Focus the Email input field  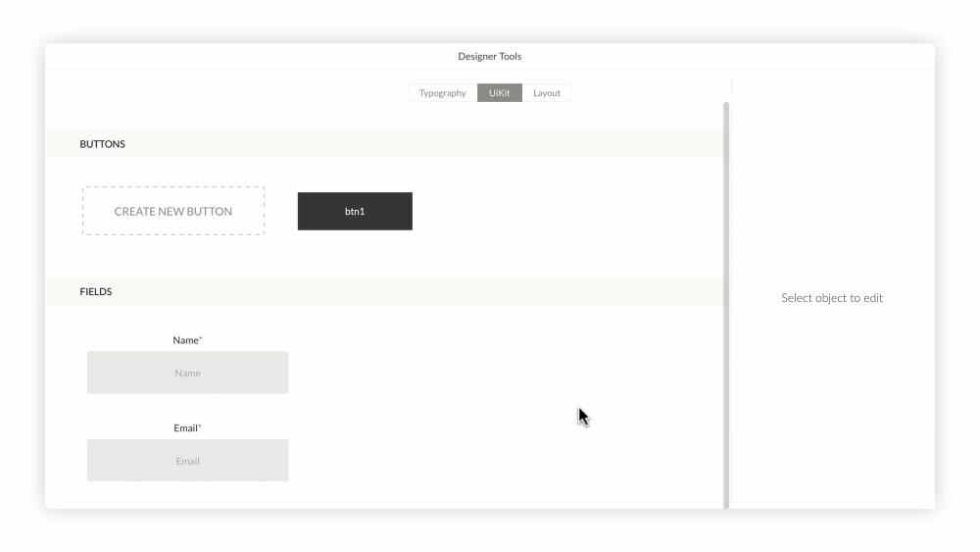tap(188, 461)
